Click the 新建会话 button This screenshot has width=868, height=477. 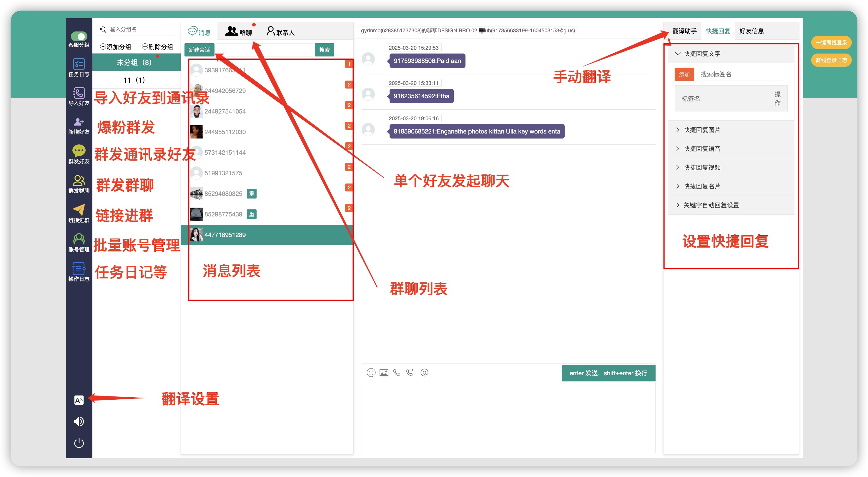(199, 50)
